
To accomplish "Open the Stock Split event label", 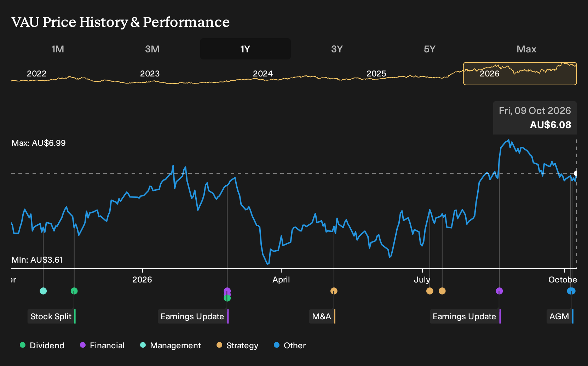I will point(52,316).
